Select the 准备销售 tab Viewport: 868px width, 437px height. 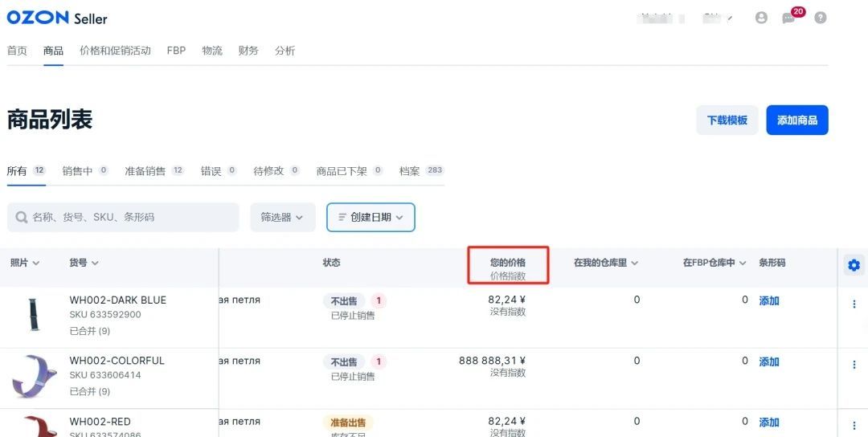(154, 171)
